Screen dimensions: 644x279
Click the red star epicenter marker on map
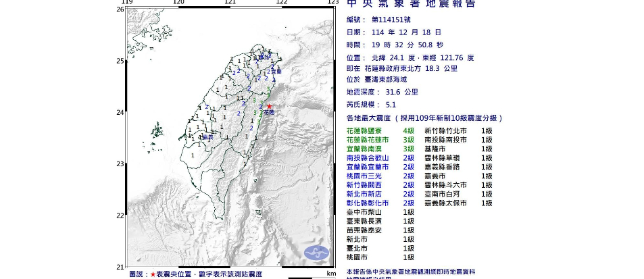coord(269,106)
